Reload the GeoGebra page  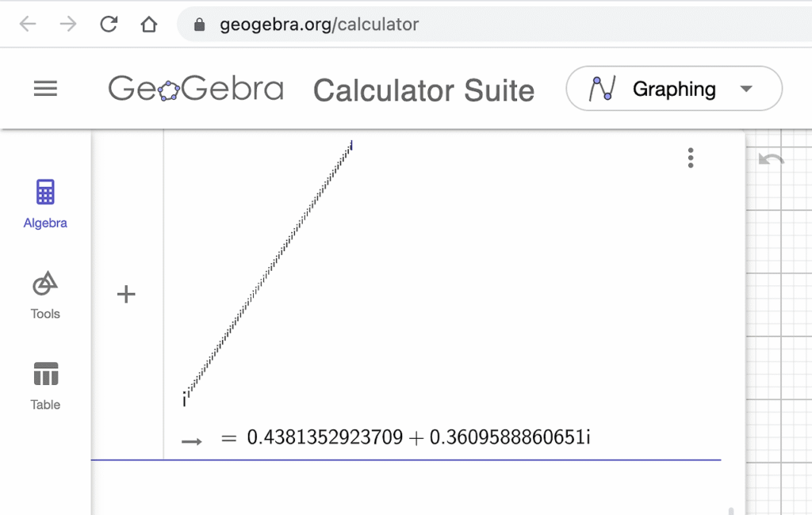point(109,25)
